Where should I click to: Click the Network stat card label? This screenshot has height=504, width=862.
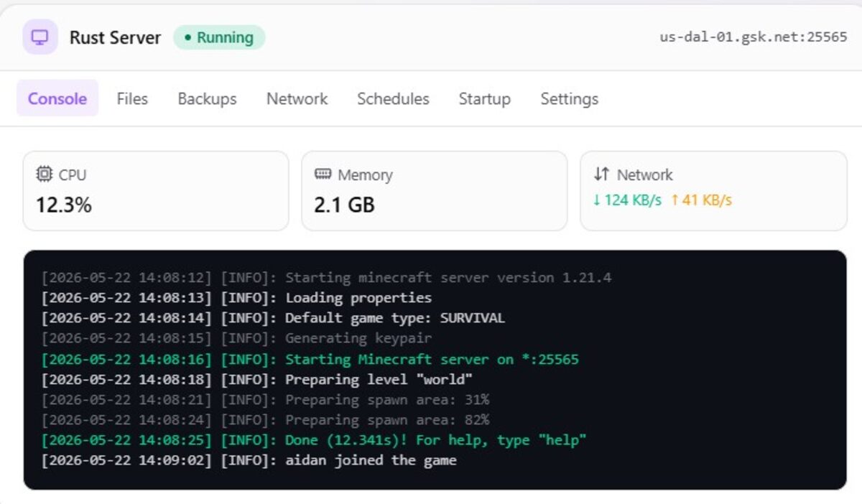[x=644, y=174]
